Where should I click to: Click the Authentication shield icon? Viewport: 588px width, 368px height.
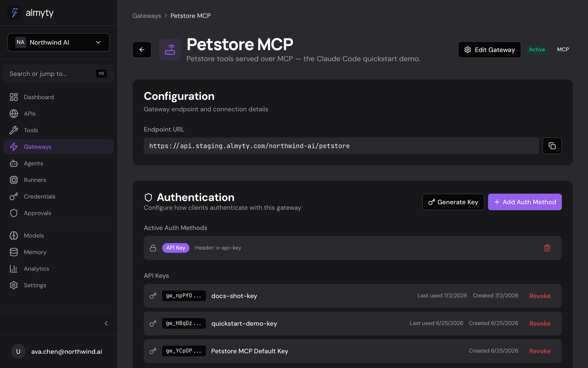point(148,197)
